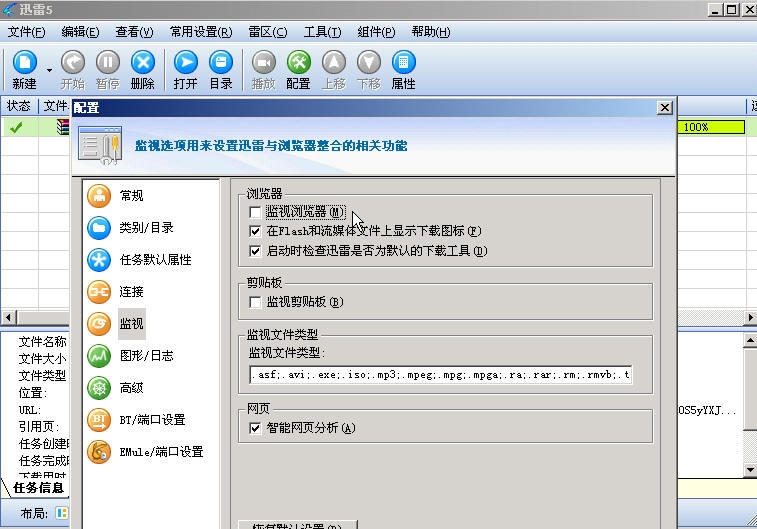Select the 连接 text label in settings list
This screenshot has width=757, height=529.
[132, 292]
